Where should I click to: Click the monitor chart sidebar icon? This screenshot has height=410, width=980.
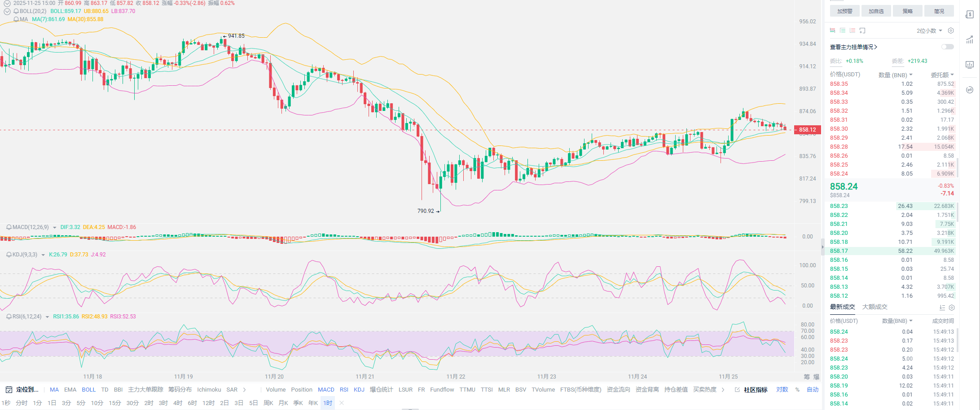970,65
